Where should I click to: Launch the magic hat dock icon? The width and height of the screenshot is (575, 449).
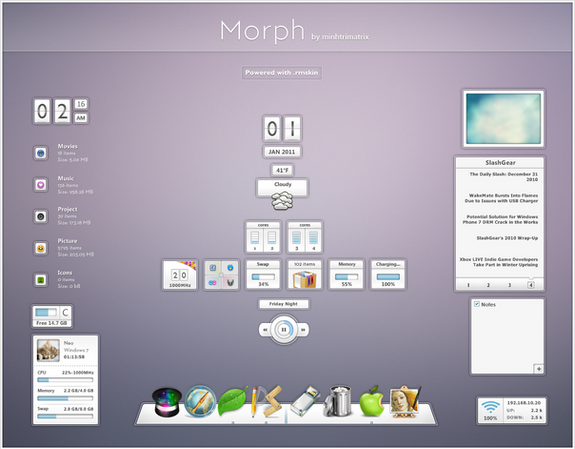point(167,403)
